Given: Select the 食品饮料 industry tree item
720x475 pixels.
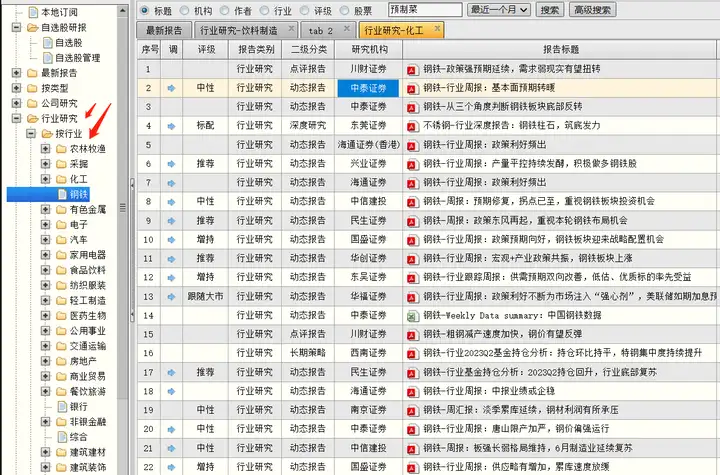Looking at the screenshot, I should (88, 270).
